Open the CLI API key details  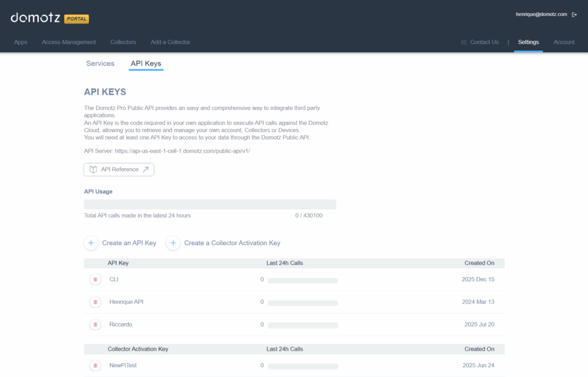click(114, 279)
